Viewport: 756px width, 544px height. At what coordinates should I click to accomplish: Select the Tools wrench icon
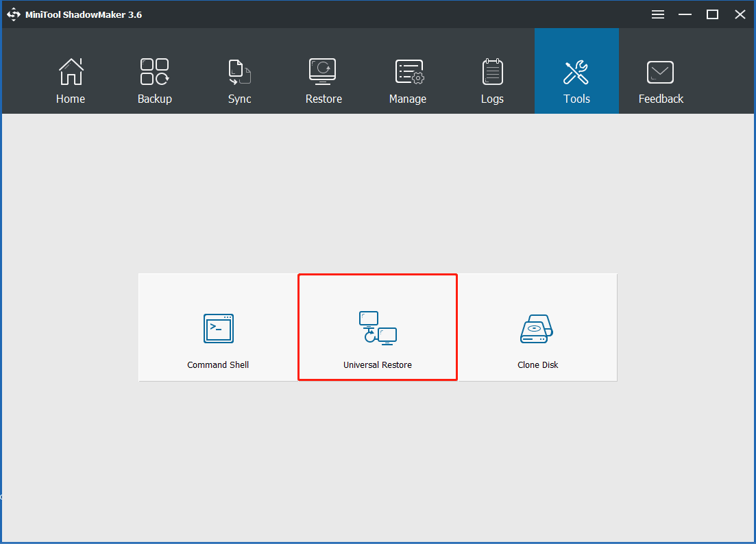[x=576, y=72]
